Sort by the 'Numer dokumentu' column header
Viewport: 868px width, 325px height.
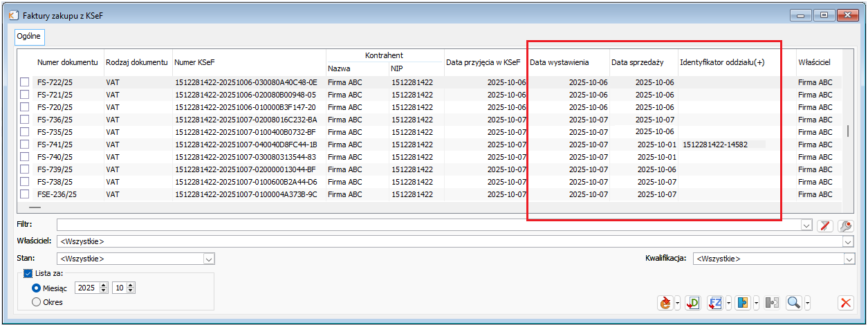[68, 62]
